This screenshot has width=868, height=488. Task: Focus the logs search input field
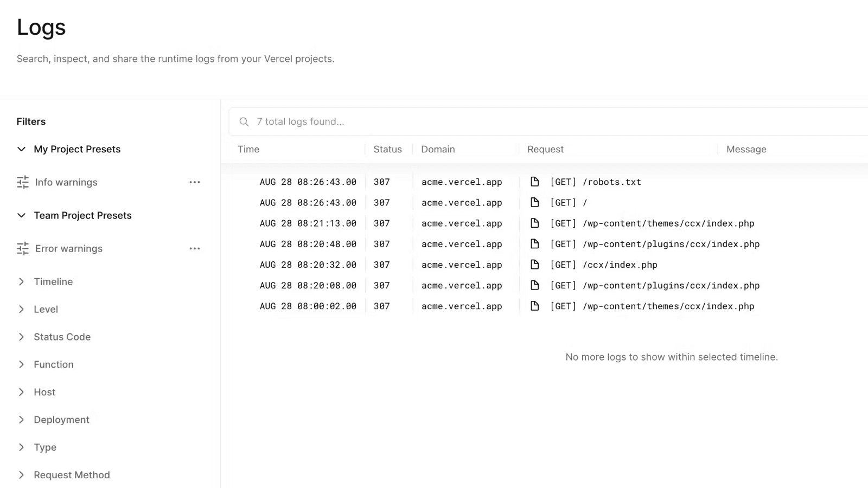coord(542,122)
